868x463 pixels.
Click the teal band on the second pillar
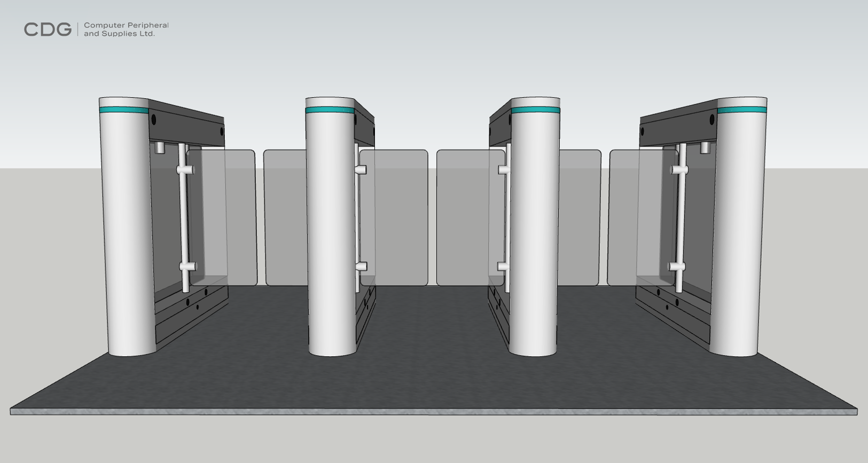330,111
